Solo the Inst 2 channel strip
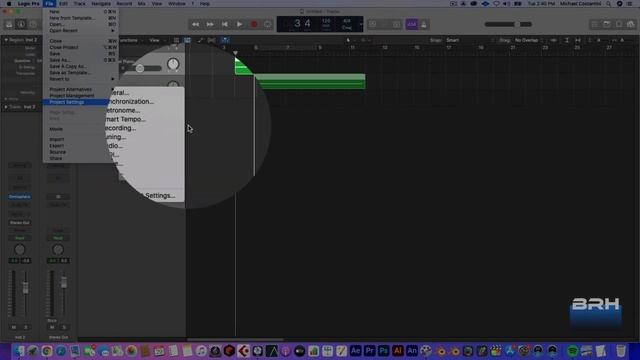The height and width of the screenshot is (360, 640). [x=26, y=327]
